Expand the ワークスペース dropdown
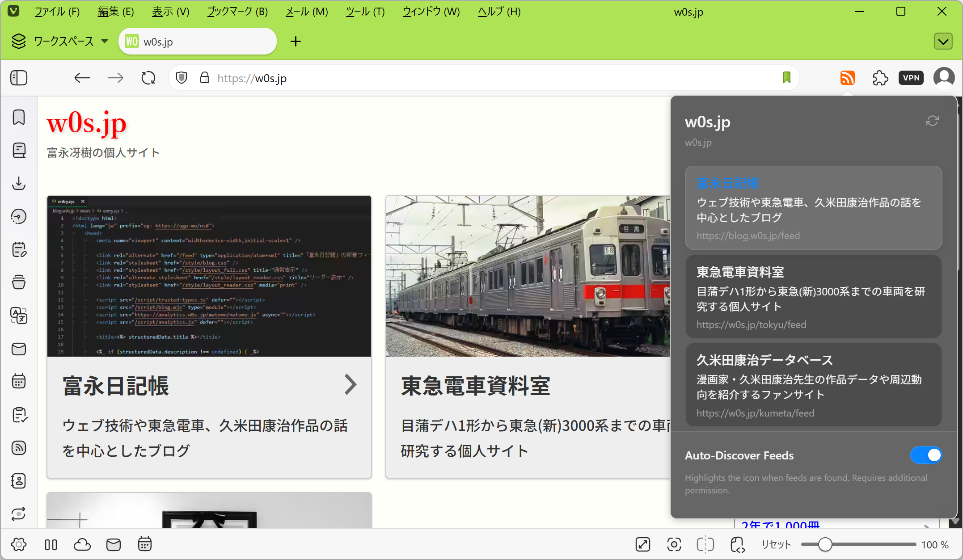 coord(105,41)
